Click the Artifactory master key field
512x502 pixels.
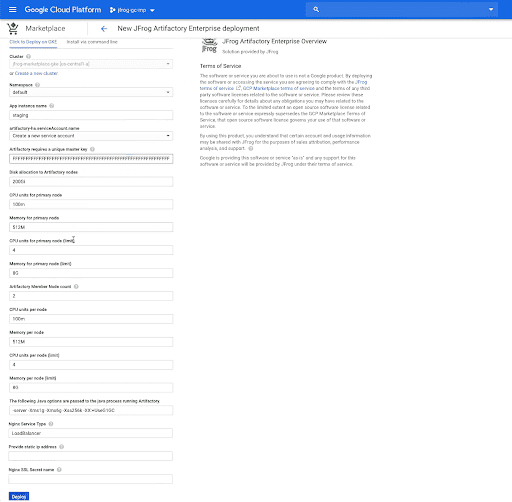91,159
